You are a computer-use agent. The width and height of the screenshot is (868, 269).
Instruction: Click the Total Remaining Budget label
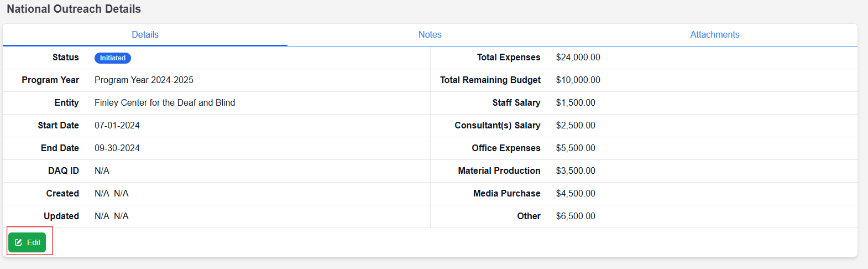490,80
